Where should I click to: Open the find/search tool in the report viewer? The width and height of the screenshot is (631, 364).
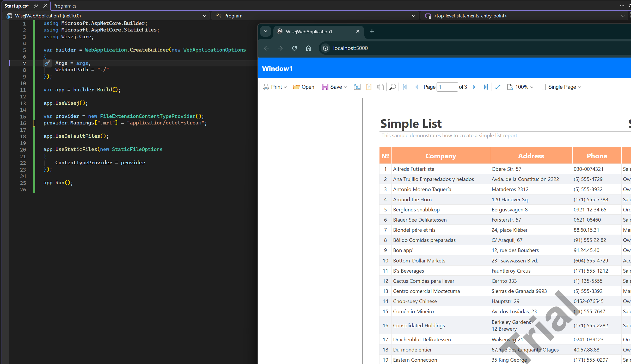[x=393, y=87]
